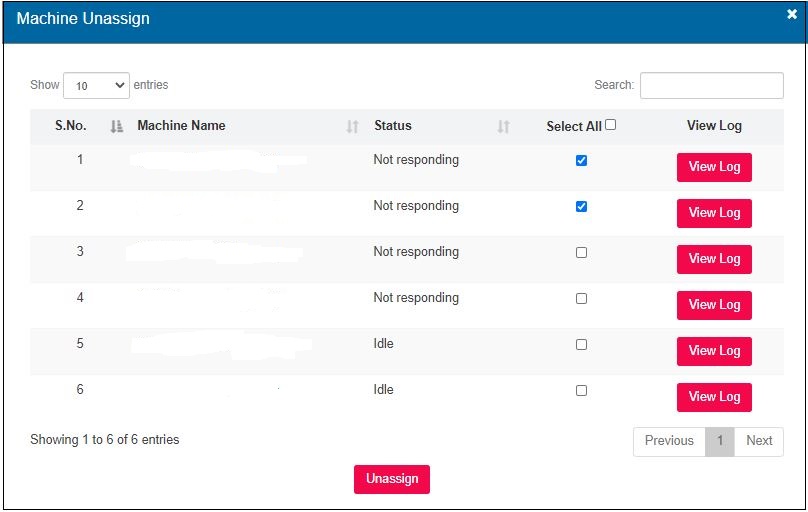Click the Next pagination button
808x512 pixels.
click(759, 441)
